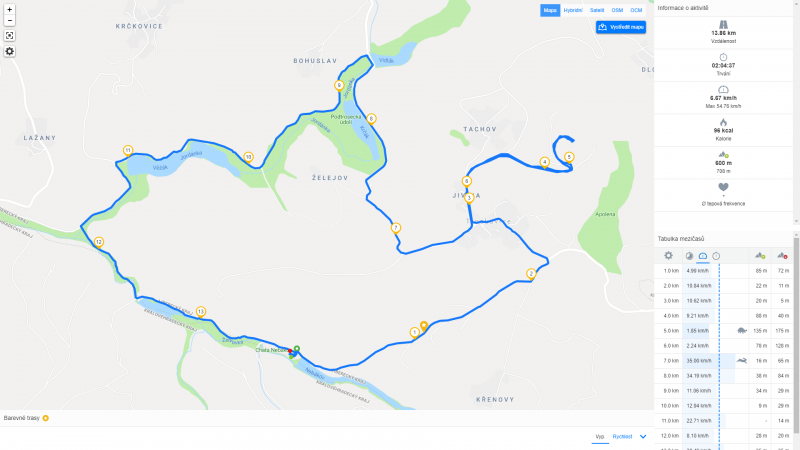Select the pace pie column icon
800x450 pixels.
tap(689, 256)
